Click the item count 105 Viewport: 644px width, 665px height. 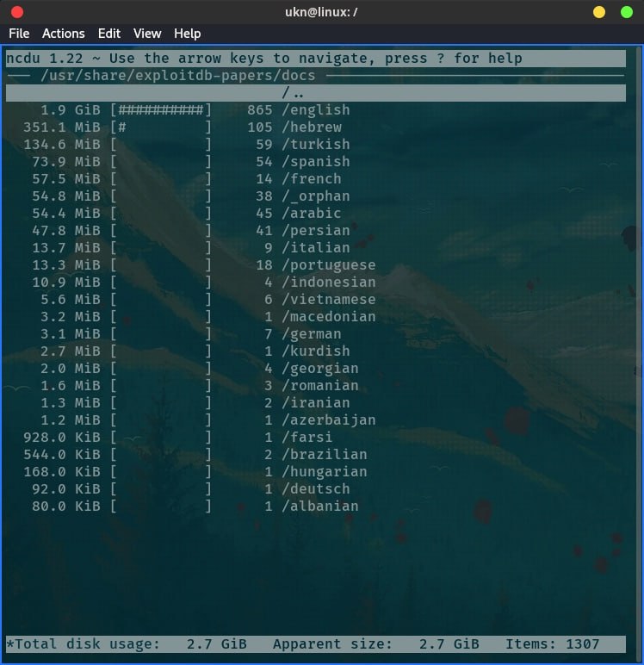point(259,127)
